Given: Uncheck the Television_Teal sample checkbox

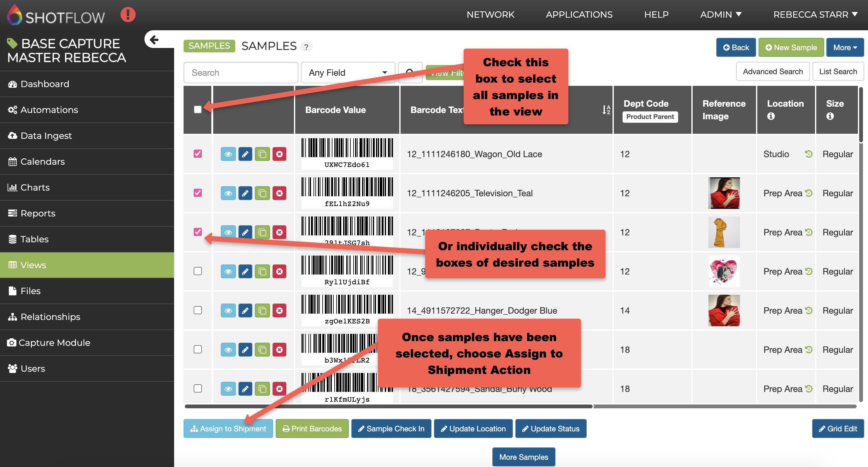Looking at the screenshot, I should click(198, 193).
